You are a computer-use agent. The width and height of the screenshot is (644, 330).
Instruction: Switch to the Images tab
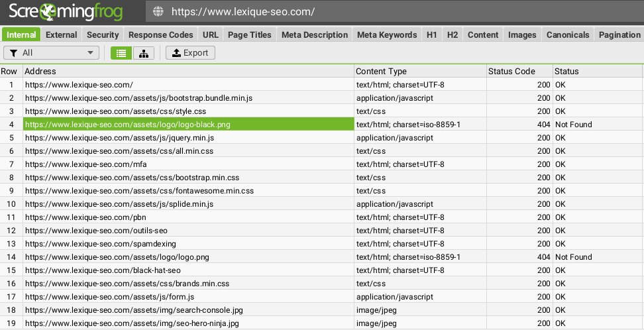(522, 35)
